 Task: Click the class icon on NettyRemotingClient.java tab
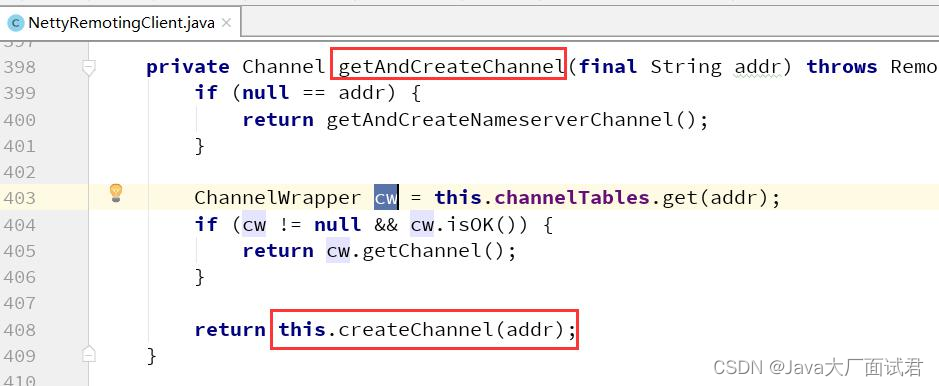pyautogui.click(x=15, y=23)
